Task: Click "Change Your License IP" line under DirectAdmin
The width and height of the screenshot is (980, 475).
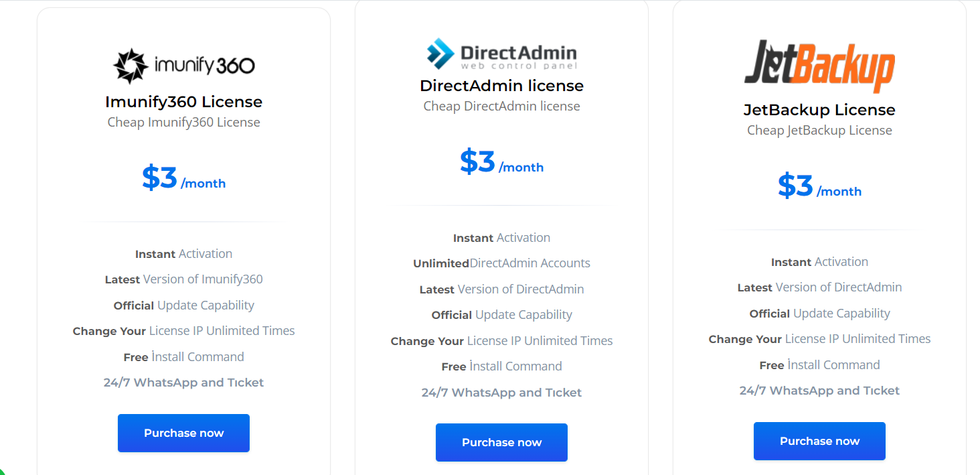Action: pyautogui.click(x=501, y=341)
